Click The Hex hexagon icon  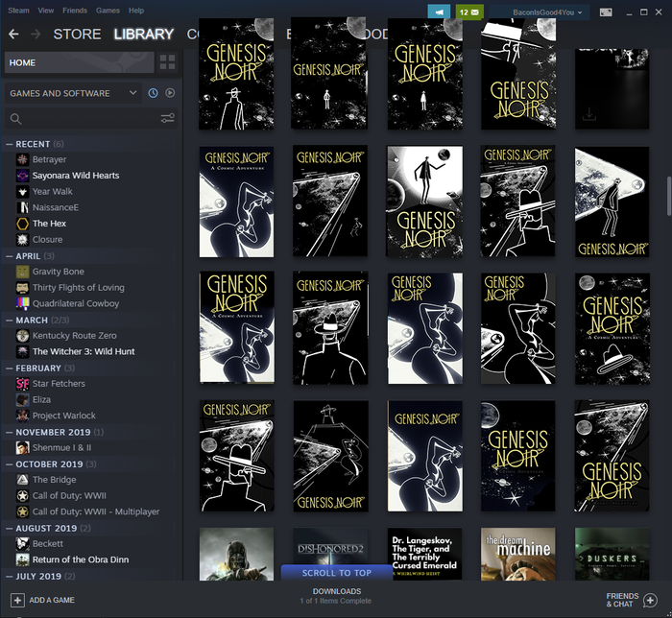pos(23,224)
